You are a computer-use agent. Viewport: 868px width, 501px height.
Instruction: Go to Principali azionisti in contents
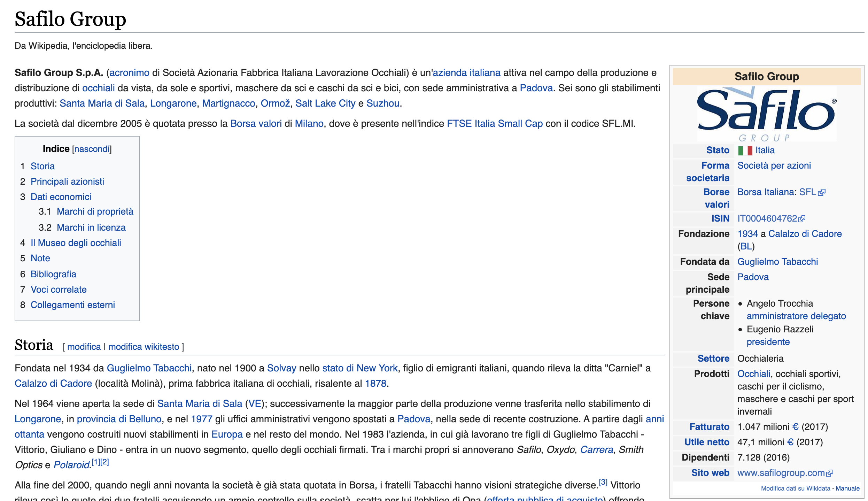click(x=67, y=182)
